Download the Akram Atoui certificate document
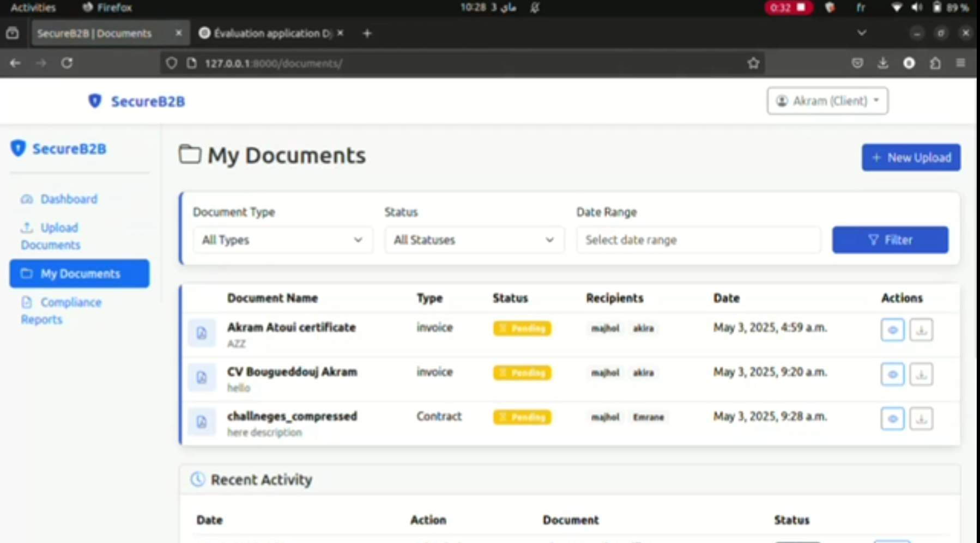 pyautogui.click(x=921, y=330)
